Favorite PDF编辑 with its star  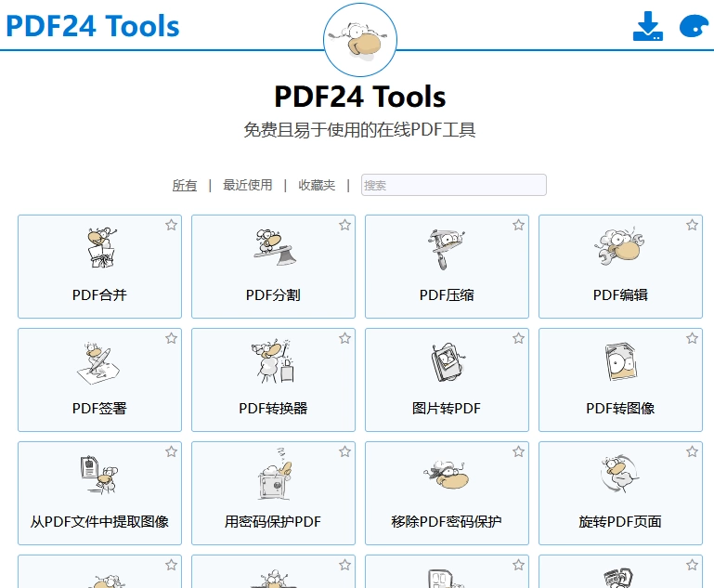coord(692,225)
